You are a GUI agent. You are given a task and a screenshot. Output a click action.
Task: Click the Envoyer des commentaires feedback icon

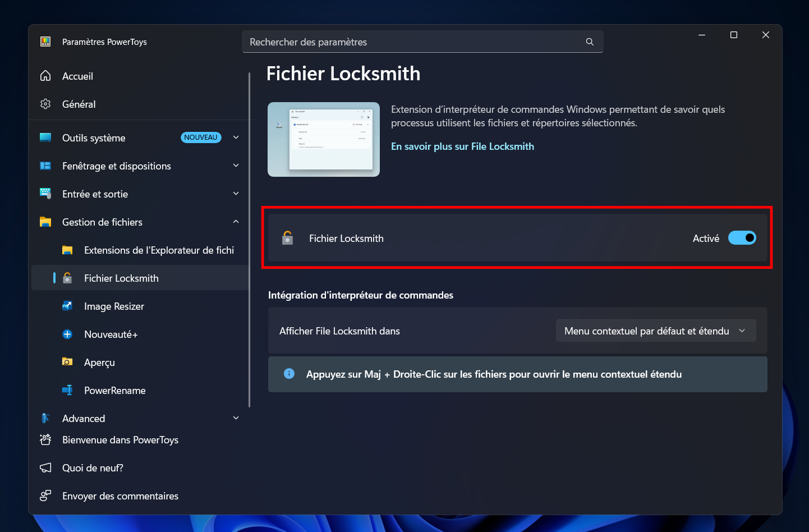(x=45, y=496)
